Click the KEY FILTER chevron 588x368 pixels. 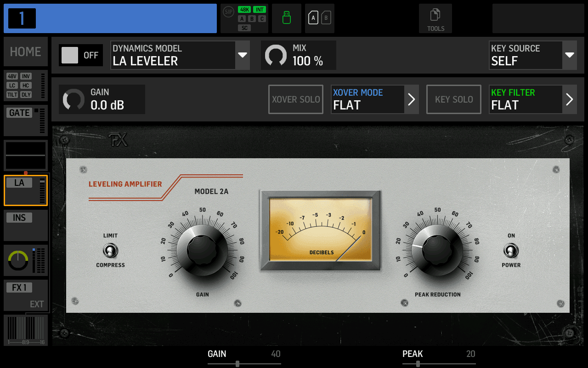(x=570, y=99)
